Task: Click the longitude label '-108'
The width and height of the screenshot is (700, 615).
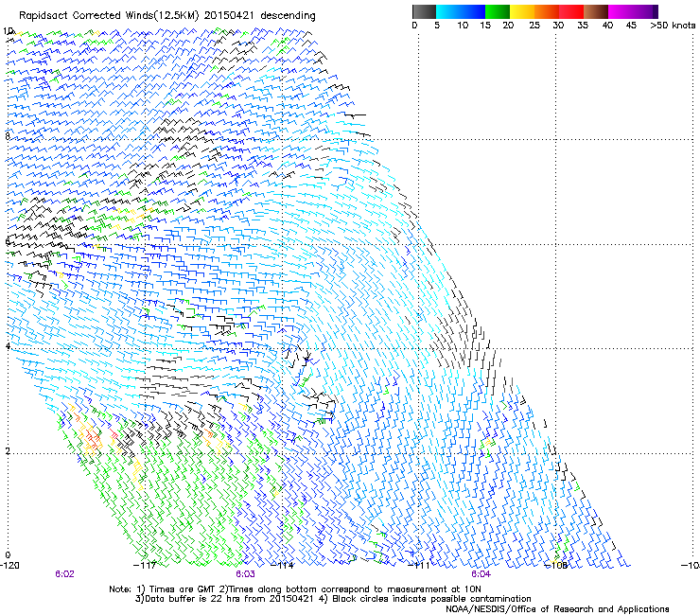Action: pos(556,566)
